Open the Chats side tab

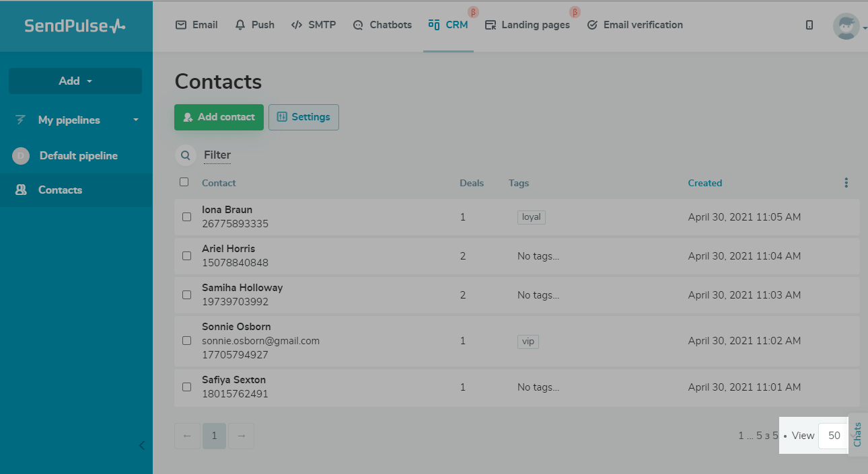click(857, 434)
